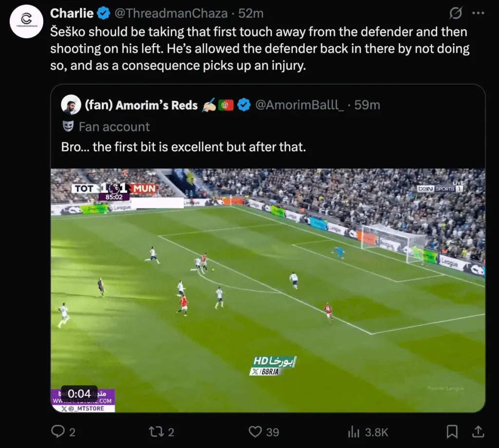View analytics for the 3.8K views
This screenshot has width=499, height=448.
coord(354,431)
